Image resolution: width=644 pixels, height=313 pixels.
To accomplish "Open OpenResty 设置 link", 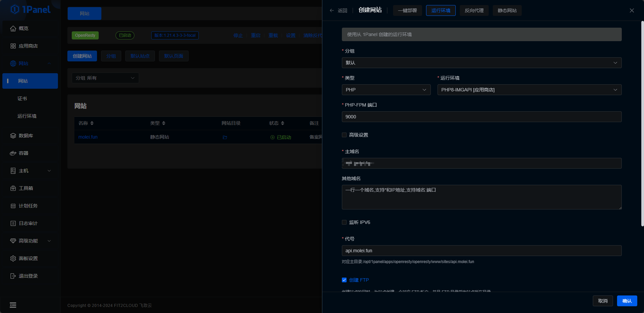I will (291, 35).
